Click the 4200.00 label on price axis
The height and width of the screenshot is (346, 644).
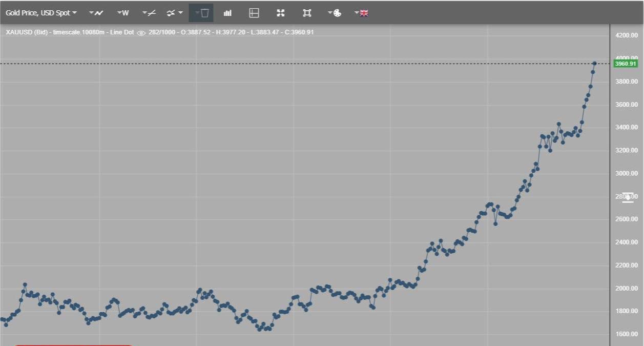click(x=627, y=35)
